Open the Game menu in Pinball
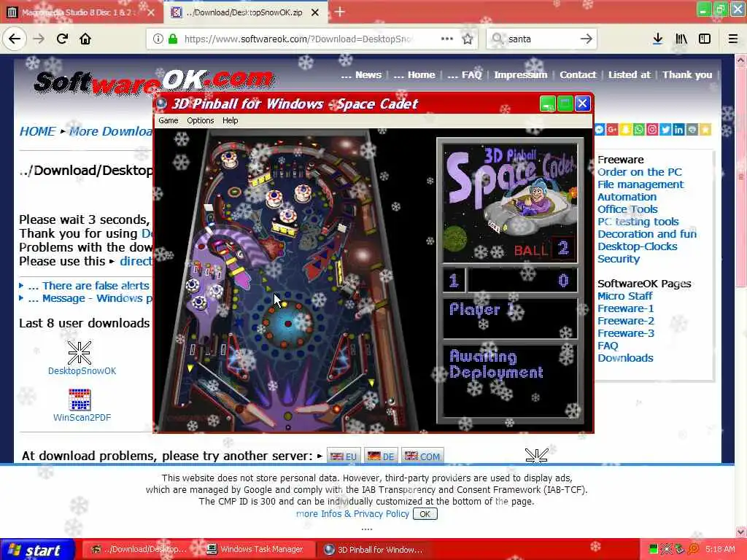Viewport: 747px width, 560px height. [x=169, y=120]
